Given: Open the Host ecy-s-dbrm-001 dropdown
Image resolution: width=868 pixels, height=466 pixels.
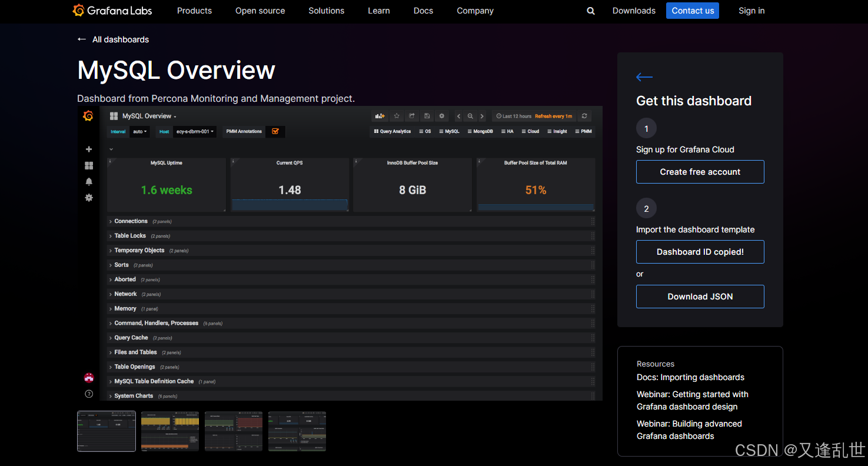Looking at the screenshot, I should click(x=195, y=131).
